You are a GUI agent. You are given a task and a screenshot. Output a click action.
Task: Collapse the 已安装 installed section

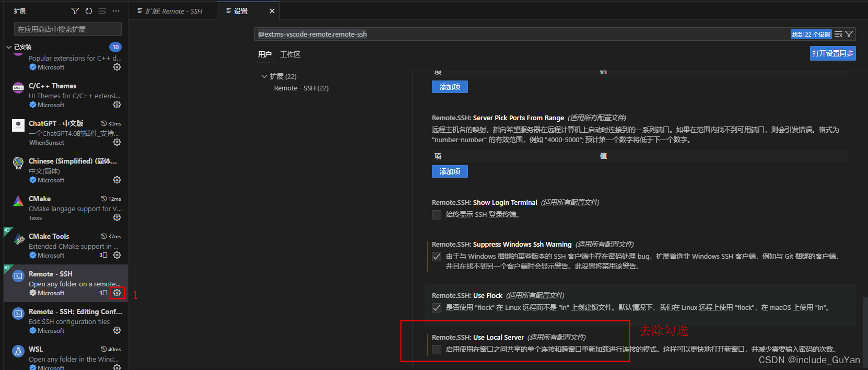9,47
